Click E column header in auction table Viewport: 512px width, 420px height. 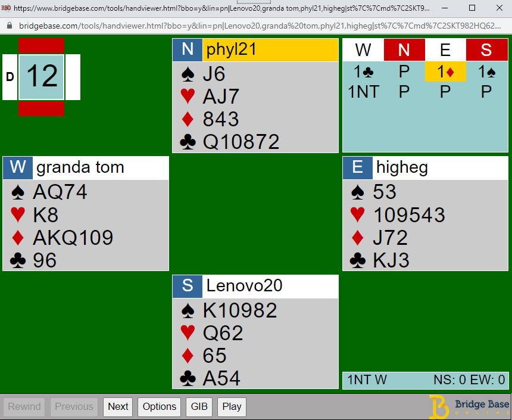pyautogui.click(x=445, y=50)
